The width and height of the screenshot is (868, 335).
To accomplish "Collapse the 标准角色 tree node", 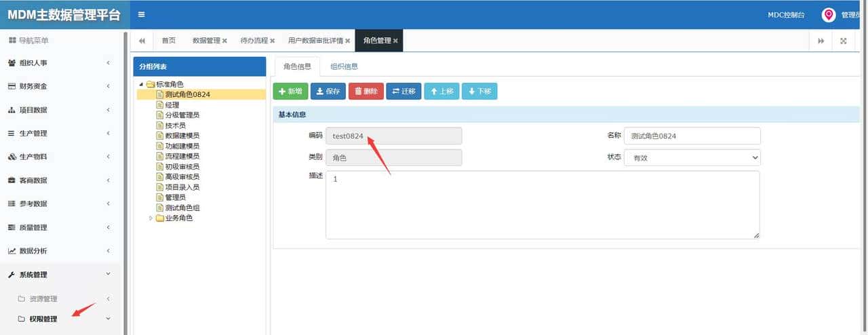I will tap(141, 84).
